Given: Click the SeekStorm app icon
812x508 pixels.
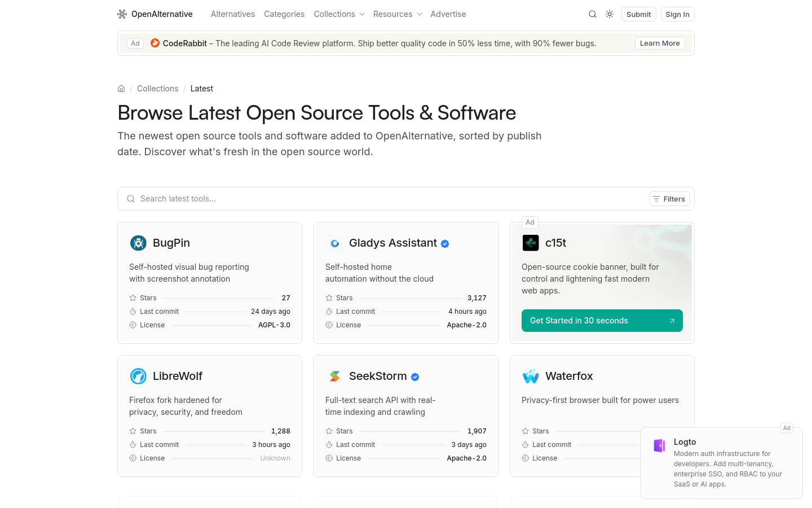Looking at the screenshot, I should [334, 376].
